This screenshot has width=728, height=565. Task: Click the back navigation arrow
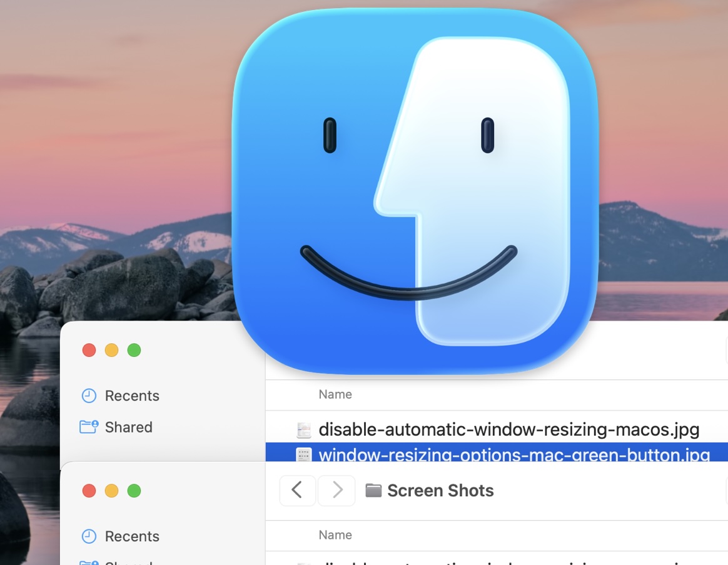pos(298,490)
